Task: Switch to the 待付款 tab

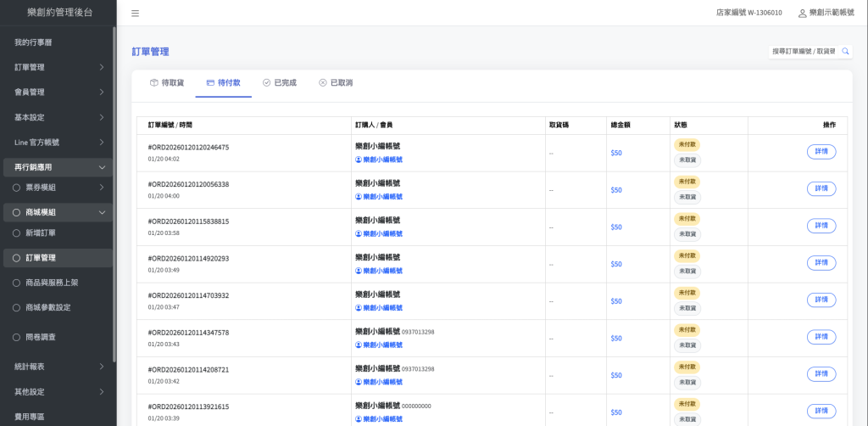Action: tap(223, 83)
